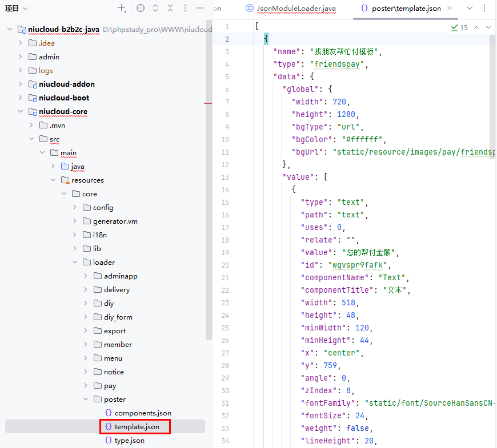Open the editor tabs list dropdown
Viewport: 497px width, 448px height.
click(x=470, y=8)
